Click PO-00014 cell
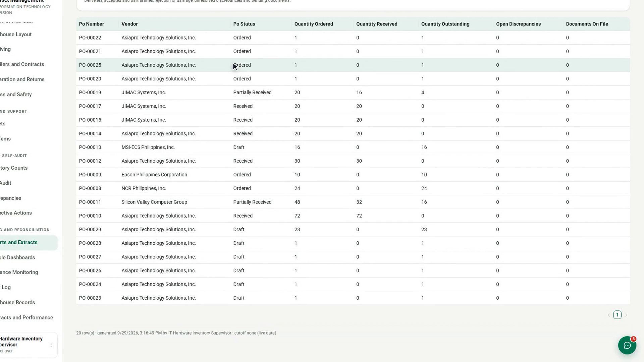Viewport: 644px width, 362px height. (x=90, y=134)
